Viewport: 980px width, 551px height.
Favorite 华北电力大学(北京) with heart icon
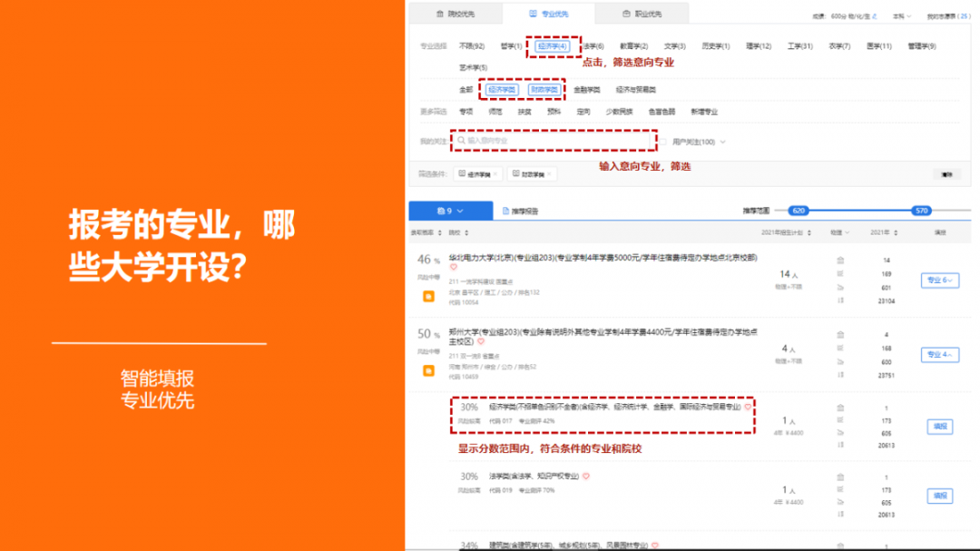click(454, 267)
